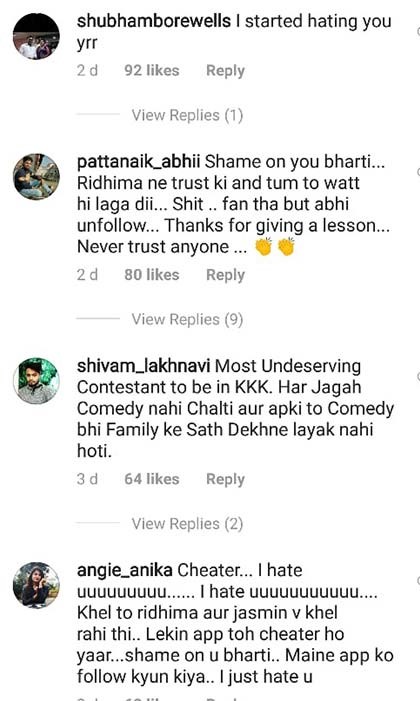Open 92 likes list
This screenshot has width=420, height=701.
pyautogui.click(x=152, y=70)
